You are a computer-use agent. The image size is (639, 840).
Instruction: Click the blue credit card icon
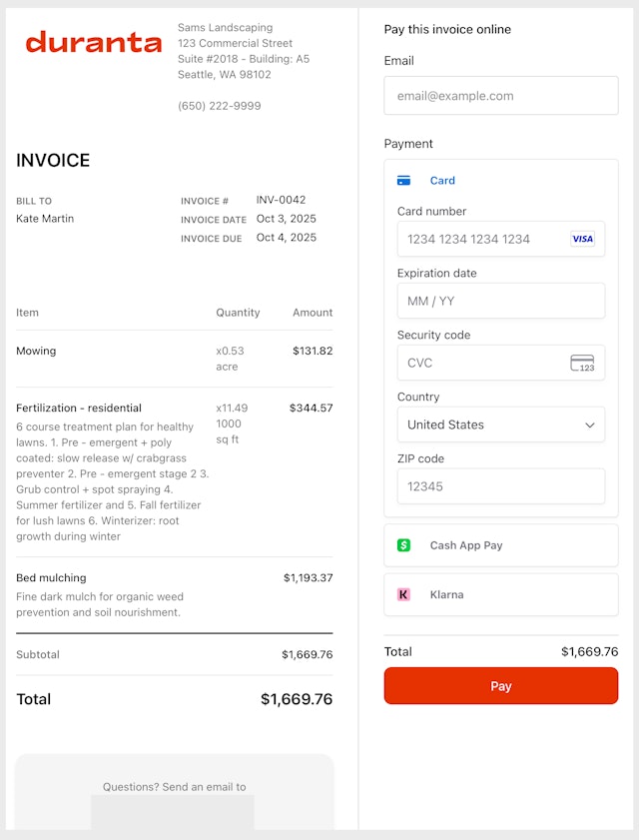tap(403, 181)
